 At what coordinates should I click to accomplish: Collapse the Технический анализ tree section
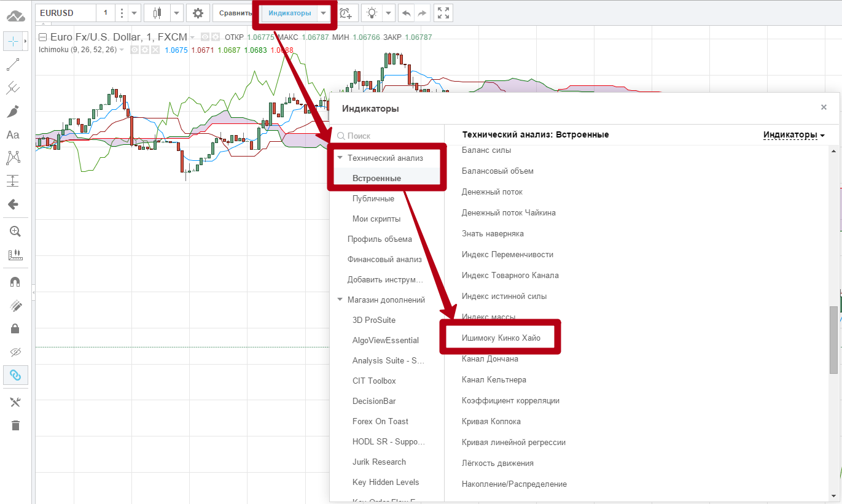pos(340,158)
